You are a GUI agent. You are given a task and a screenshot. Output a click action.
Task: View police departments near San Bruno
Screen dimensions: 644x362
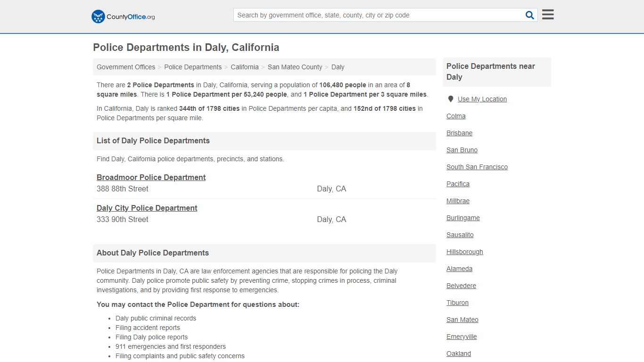coord(462,150)
